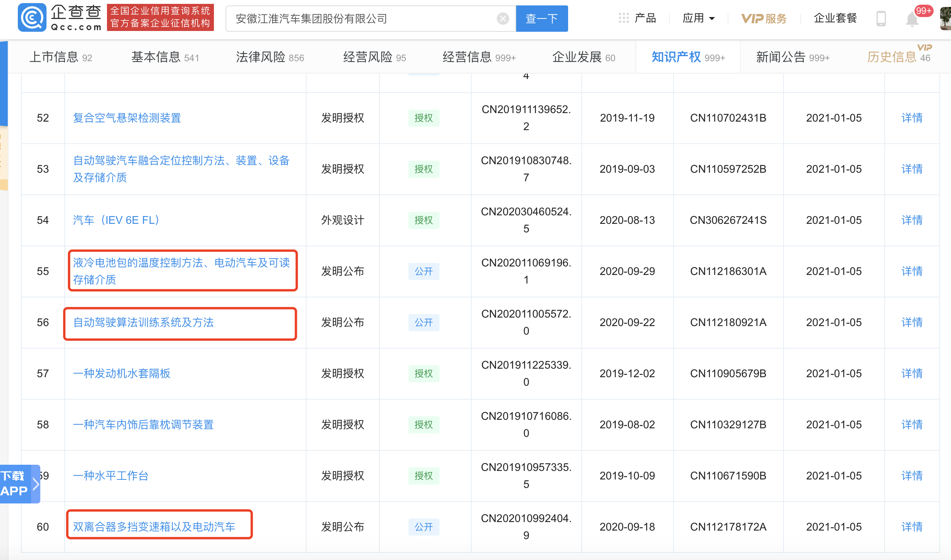Open 企业套餐 link
Viewport: 951px width, 560px height.
(x=835, y=18)
